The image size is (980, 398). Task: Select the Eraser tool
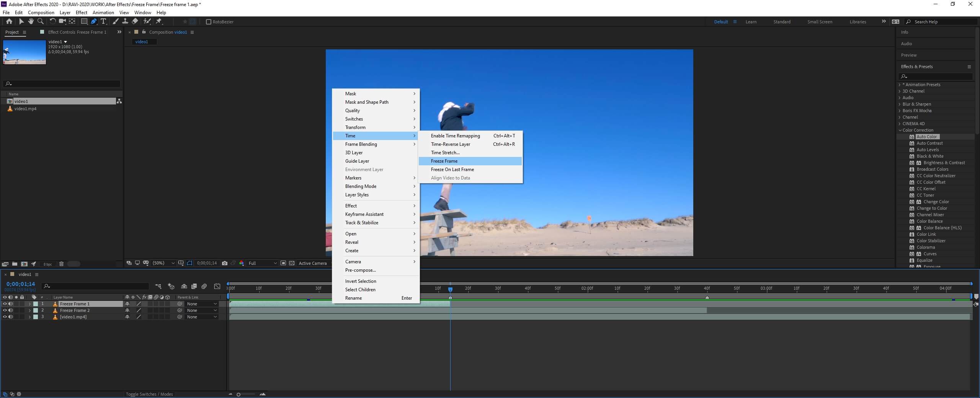[x=135, y=21]
